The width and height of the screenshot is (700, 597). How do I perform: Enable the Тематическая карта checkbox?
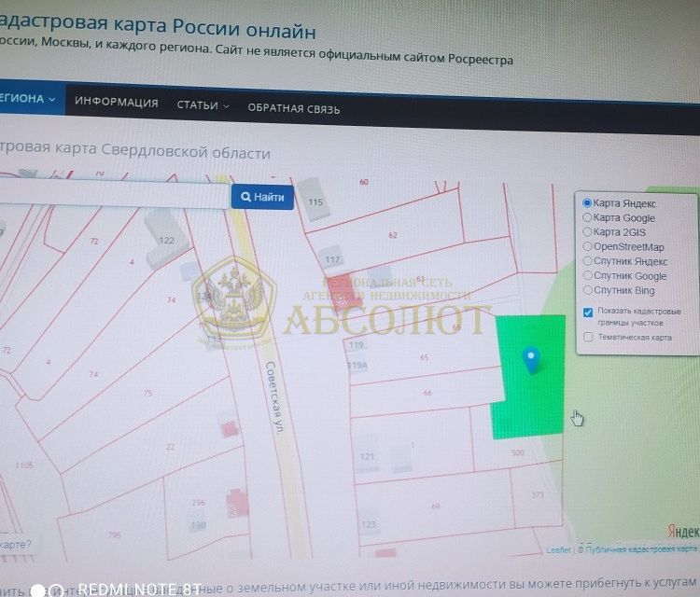click(588, 337)
